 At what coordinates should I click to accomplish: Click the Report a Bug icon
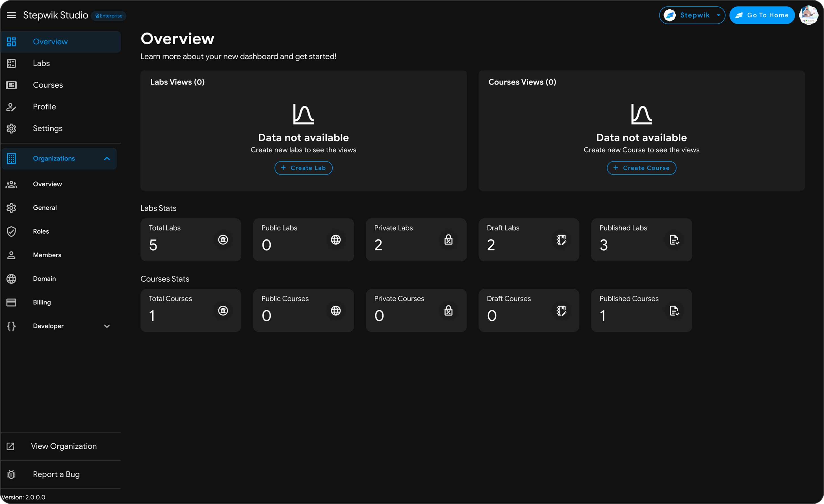(11, 474)
